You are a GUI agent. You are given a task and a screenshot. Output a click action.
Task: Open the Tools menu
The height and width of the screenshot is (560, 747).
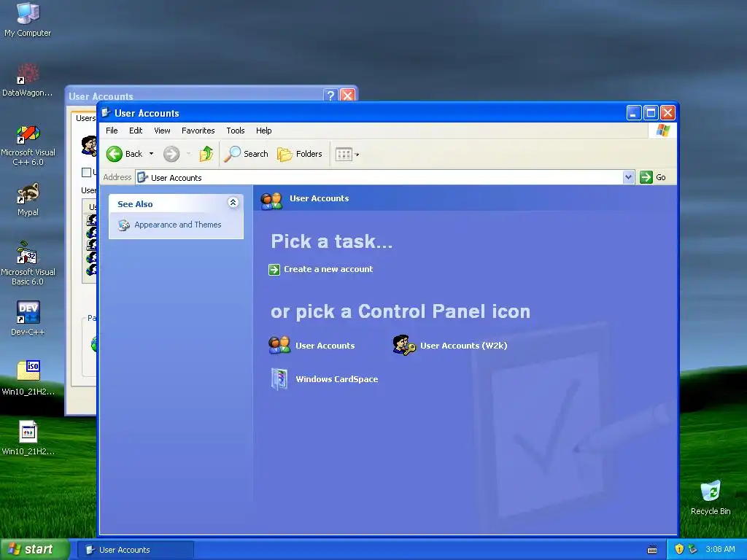pos(236,131)
